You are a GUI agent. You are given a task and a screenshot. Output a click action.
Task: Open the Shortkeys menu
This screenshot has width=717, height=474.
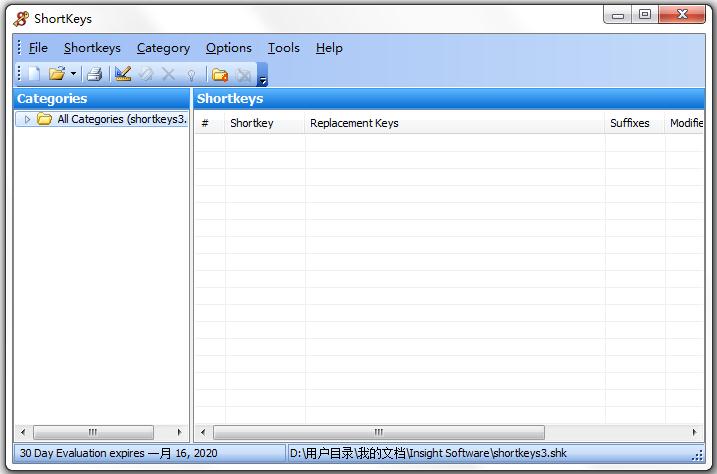(92, 47)
